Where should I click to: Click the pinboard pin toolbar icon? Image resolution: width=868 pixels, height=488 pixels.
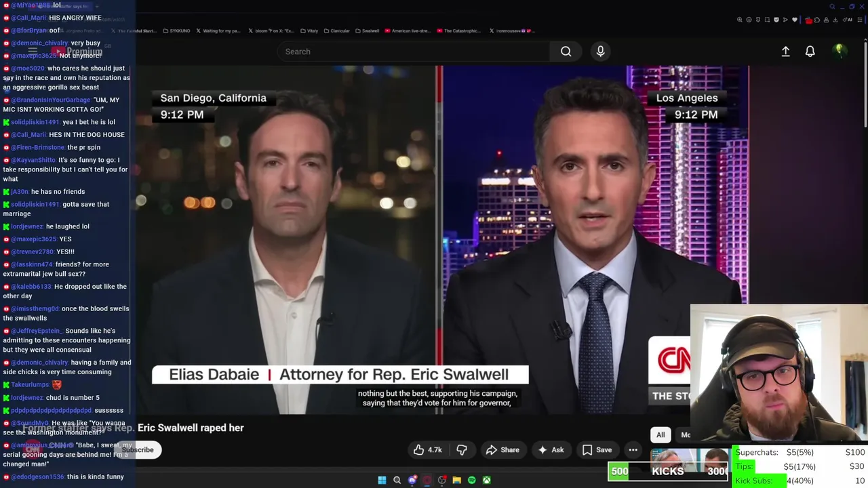tap(758, 20)
